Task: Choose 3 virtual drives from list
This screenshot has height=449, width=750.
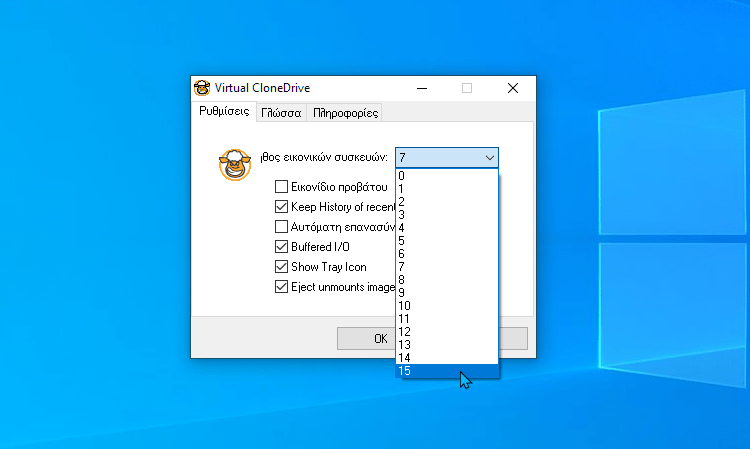Action: (447, 215)
